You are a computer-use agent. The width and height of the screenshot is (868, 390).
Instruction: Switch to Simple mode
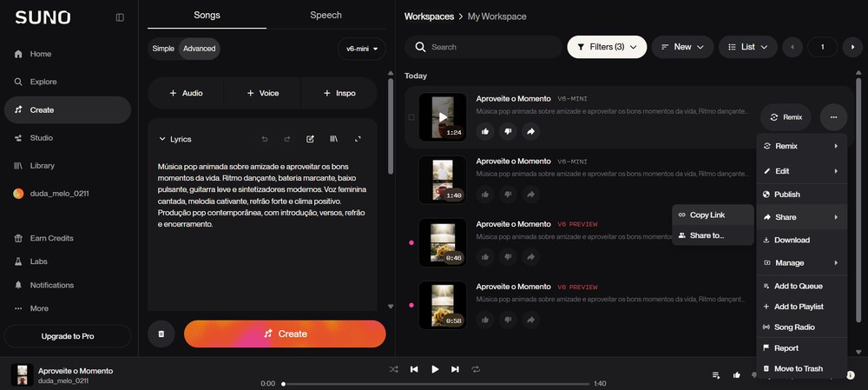[163, 49]
